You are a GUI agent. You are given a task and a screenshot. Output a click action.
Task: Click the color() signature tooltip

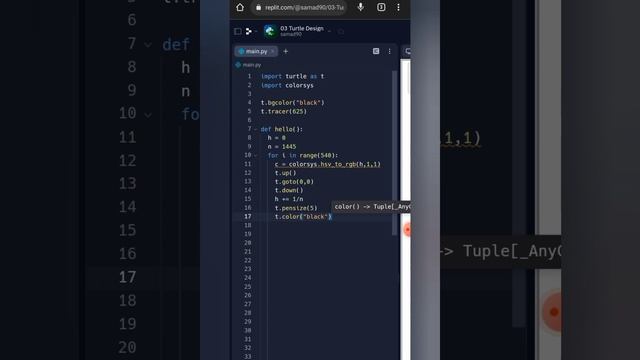click(372, 207)
